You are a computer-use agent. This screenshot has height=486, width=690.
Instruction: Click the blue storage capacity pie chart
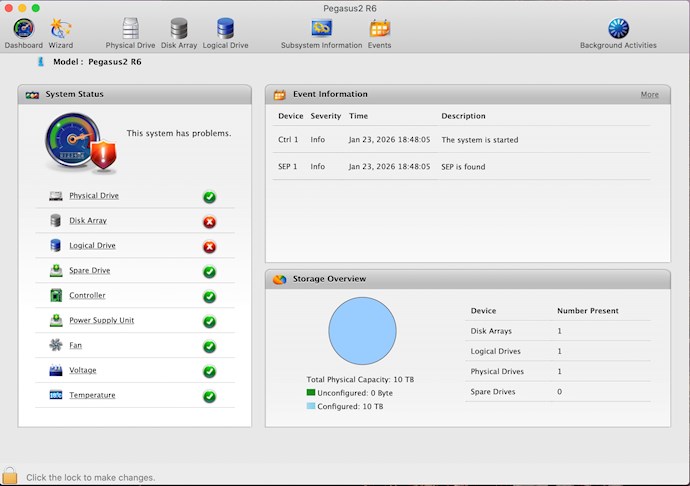tap(362, 331)
